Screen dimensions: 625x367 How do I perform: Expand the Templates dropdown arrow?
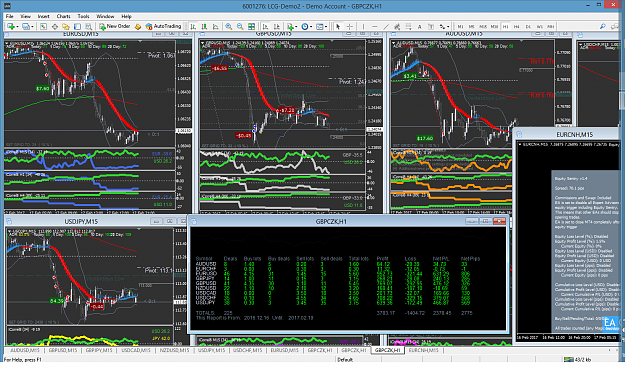pyautogui.click(x=326, y=27)
